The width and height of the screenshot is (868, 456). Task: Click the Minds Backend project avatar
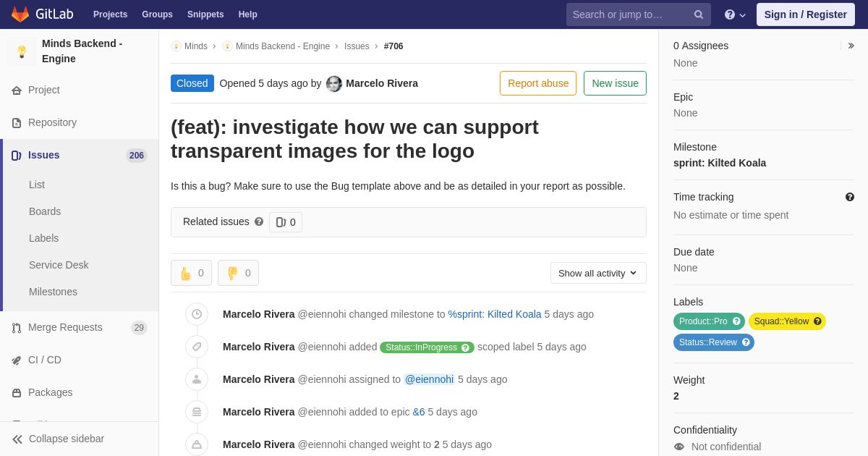point(22,51)
